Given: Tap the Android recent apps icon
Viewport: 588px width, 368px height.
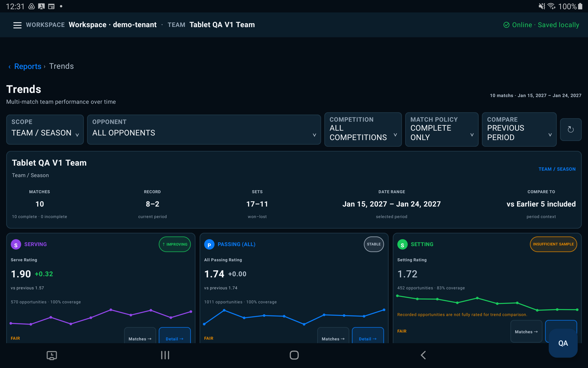Looking at the screenshot, I should click(165, 355).
